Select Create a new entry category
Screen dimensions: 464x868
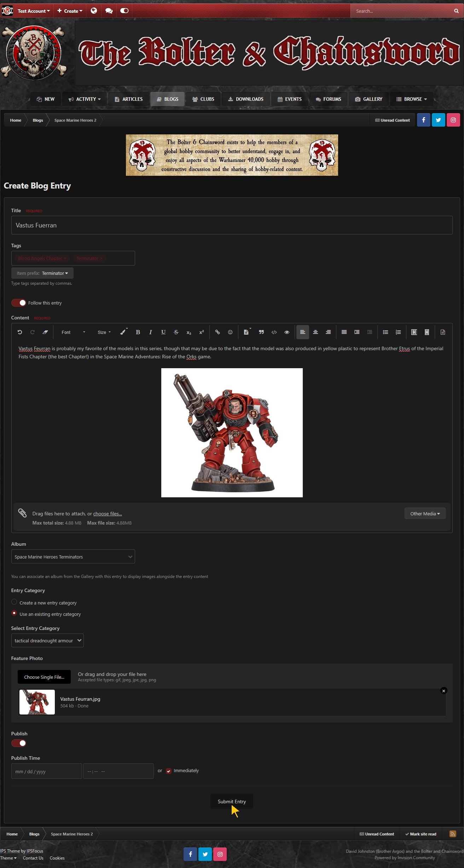tap(14, 602)
